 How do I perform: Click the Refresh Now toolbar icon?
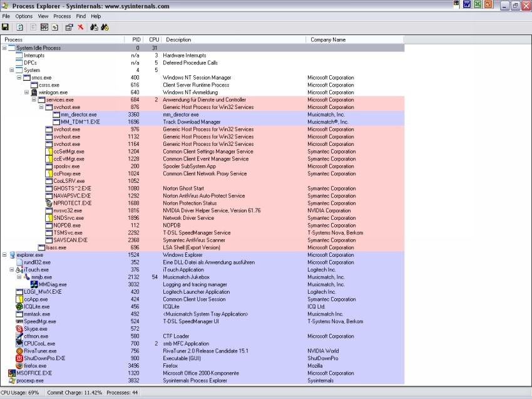[20, 27]
